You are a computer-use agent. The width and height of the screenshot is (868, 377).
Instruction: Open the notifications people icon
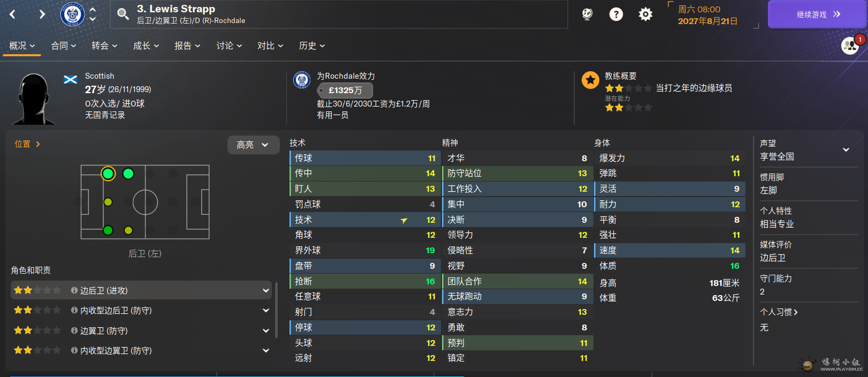(850, 46)
